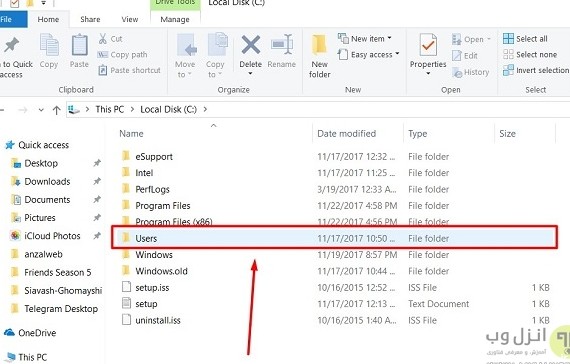Click the Rename icon

pyautogui.click(x=282, y=44)
